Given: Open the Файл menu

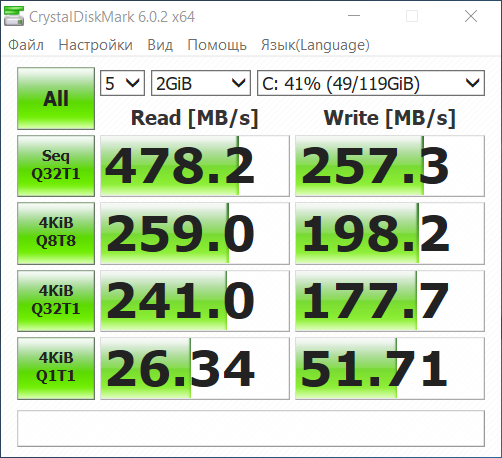Looking at the screenshot, I should pos(26,45).
